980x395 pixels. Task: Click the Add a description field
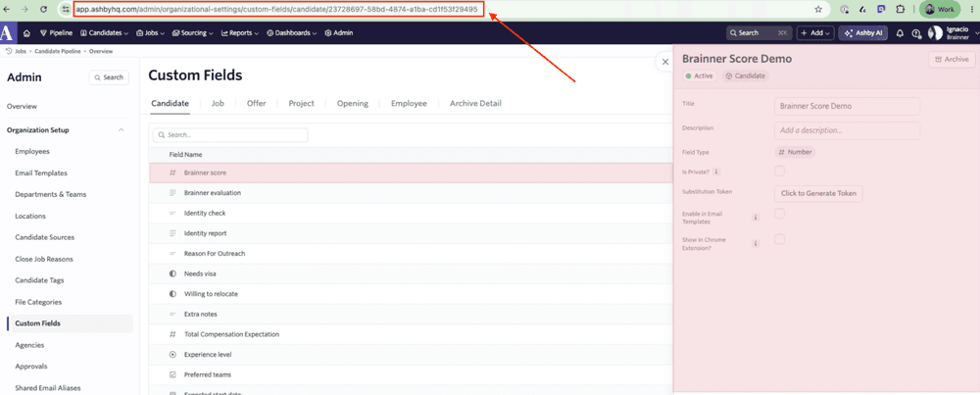pyautogui.click(x=847, y=130)
